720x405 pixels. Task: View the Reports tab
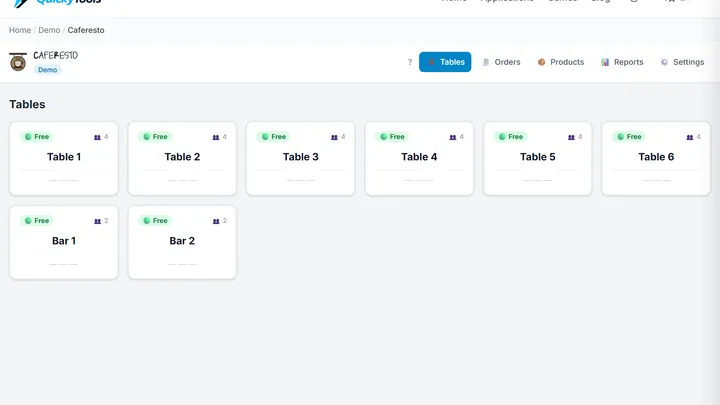(x=622, y=62)
